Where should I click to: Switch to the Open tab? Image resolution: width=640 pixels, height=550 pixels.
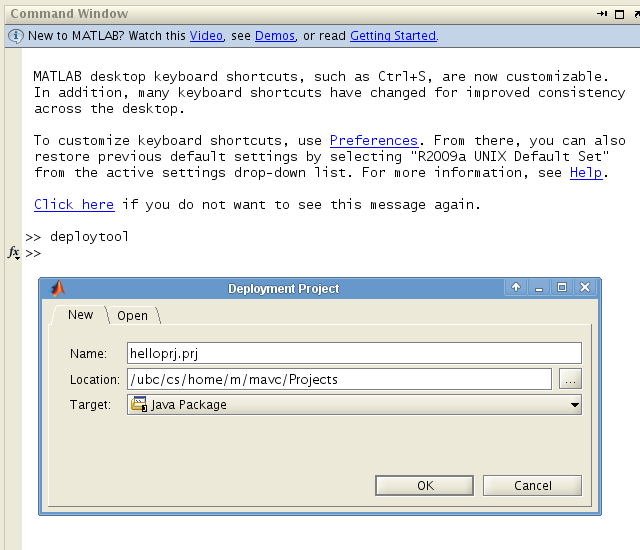132,315
